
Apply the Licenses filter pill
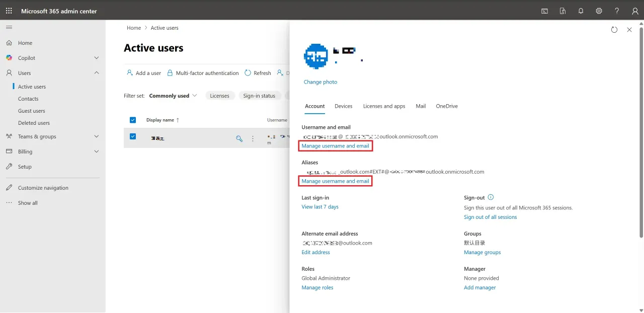[220, 96]
